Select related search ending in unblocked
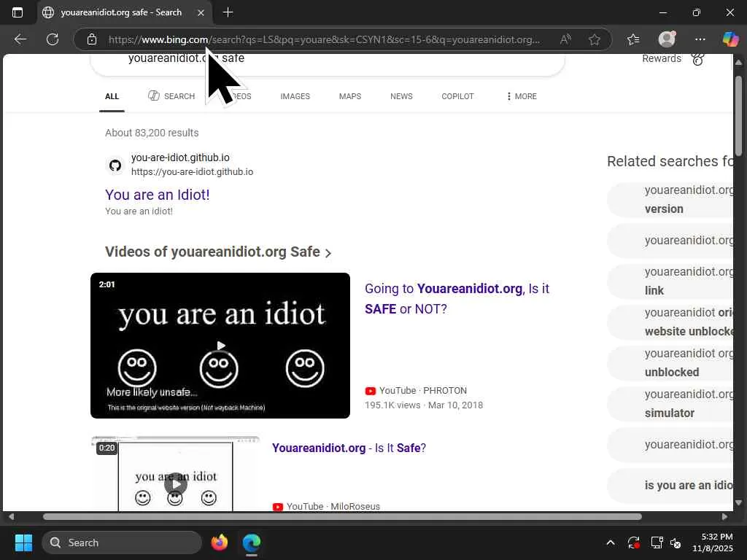 [670, 363]
